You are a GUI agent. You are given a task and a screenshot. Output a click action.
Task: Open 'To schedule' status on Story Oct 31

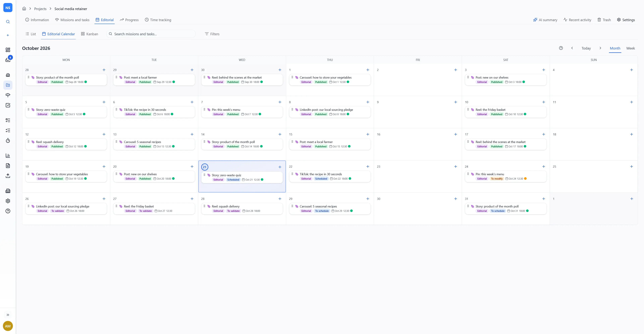coord(498,211)
